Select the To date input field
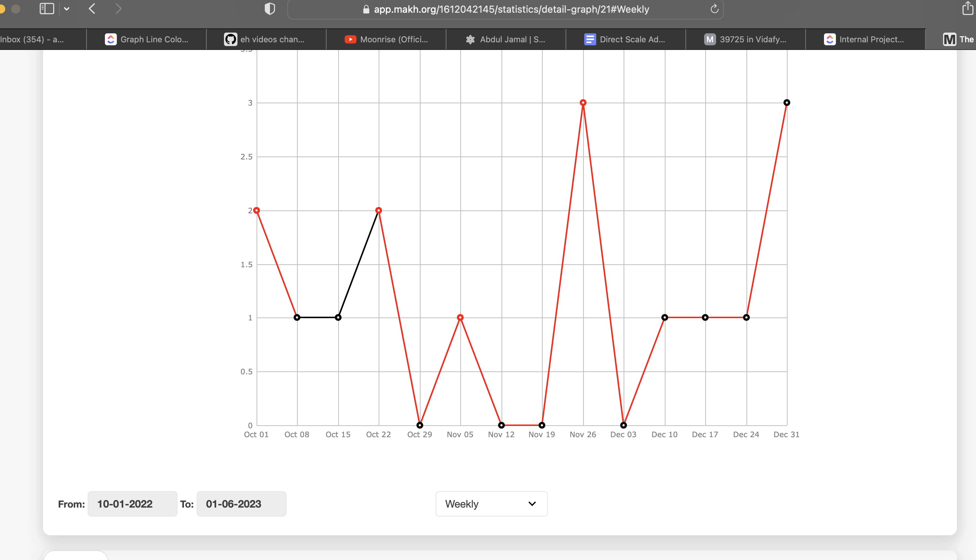 233,504
